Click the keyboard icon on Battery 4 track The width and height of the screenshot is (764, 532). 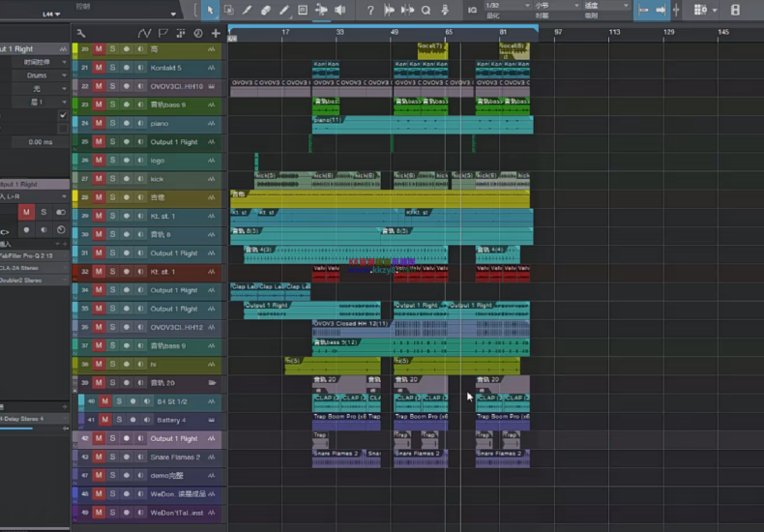tap(212, 420)
